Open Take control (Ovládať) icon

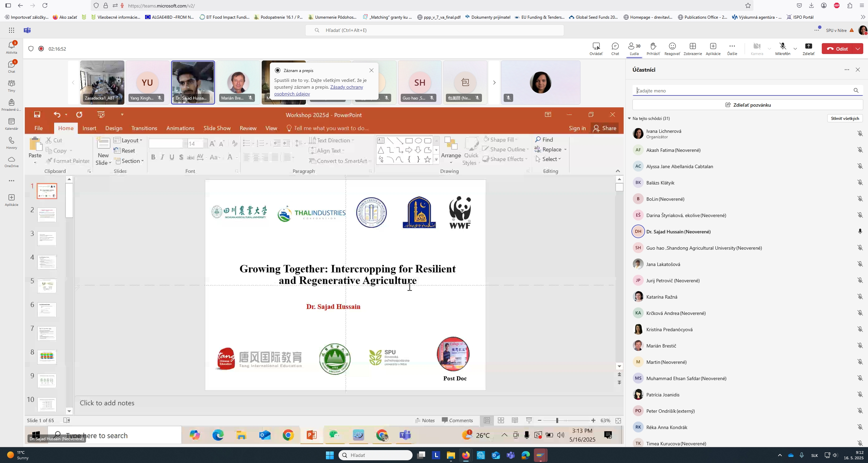coord(596,49)
